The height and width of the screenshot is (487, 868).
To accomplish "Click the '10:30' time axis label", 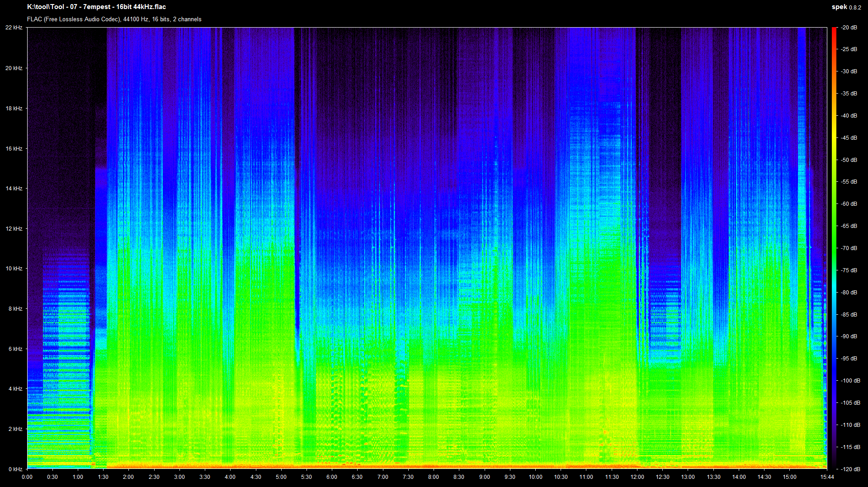I will [561, 477].
